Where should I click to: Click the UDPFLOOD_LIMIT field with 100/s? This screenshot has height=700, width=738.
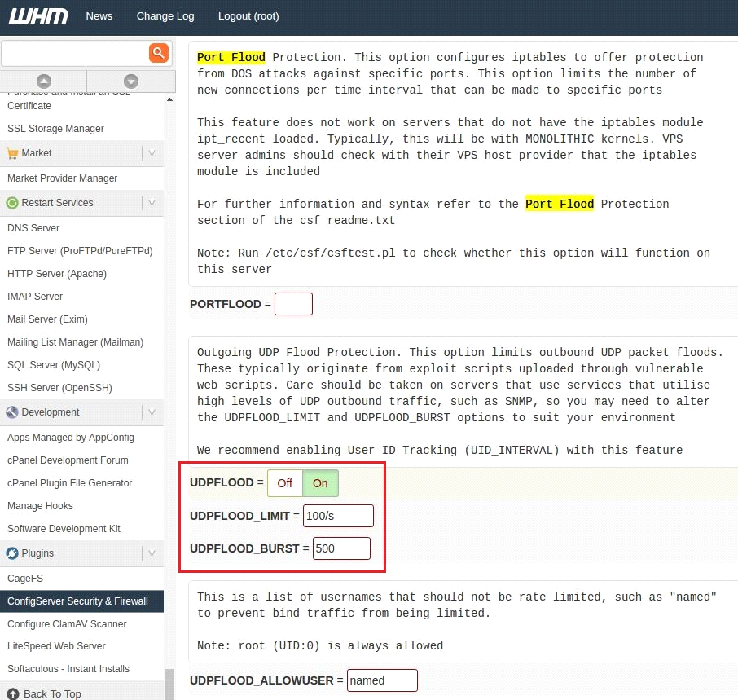[x=338, y=516]
